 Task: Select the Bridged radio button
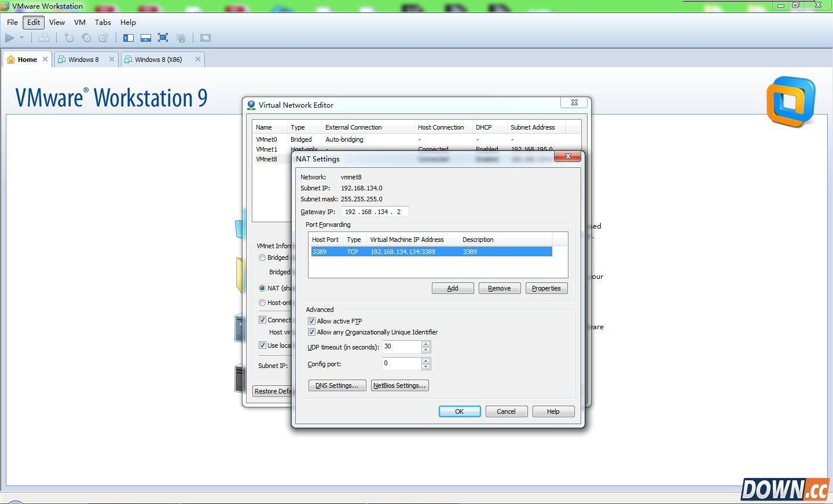tap(262, 257)
